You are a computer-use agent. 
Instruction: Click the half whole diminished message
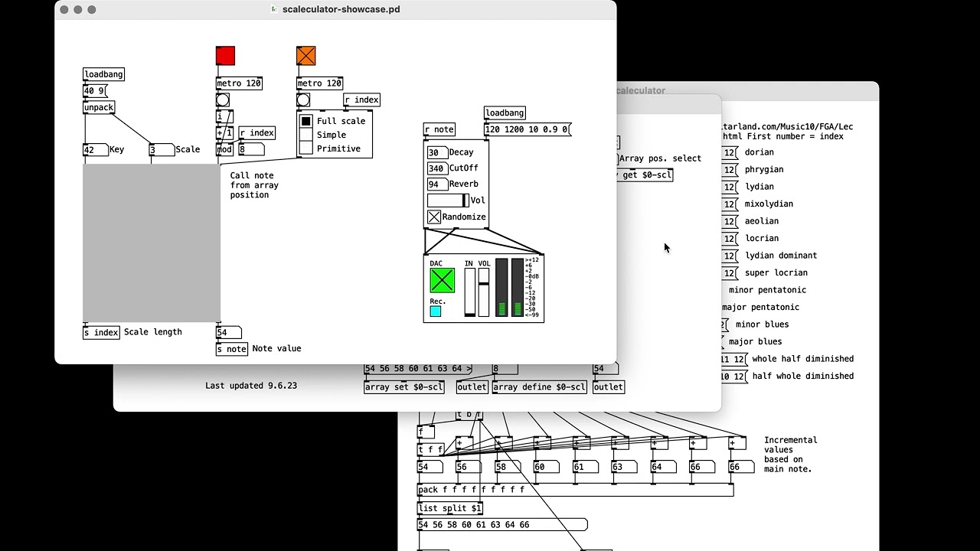[733, 377]
